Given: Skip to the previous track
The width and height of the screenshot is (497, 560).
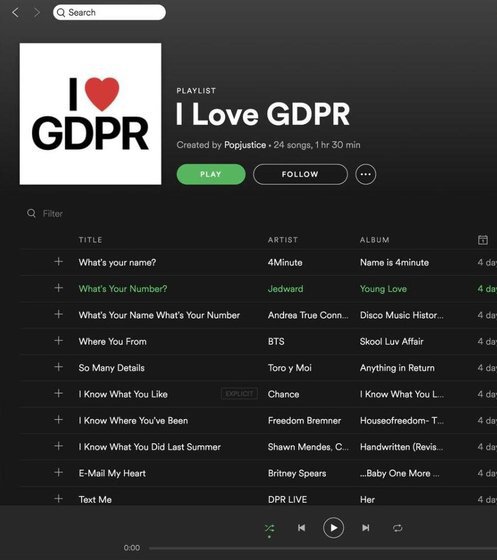Looking at the screenshot, I should 301,528.
